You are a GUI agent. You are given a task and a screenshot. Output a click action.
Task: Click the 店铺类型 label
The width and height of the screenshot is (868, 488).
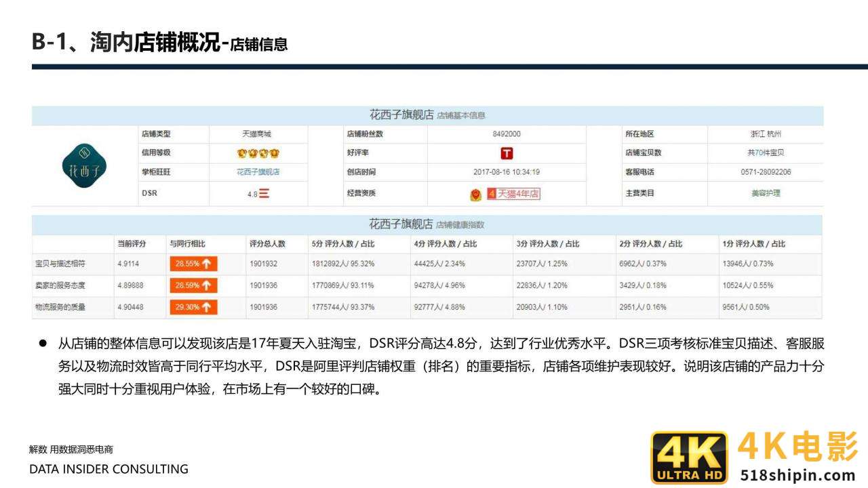pyautogui.click(x=156, y=134)
